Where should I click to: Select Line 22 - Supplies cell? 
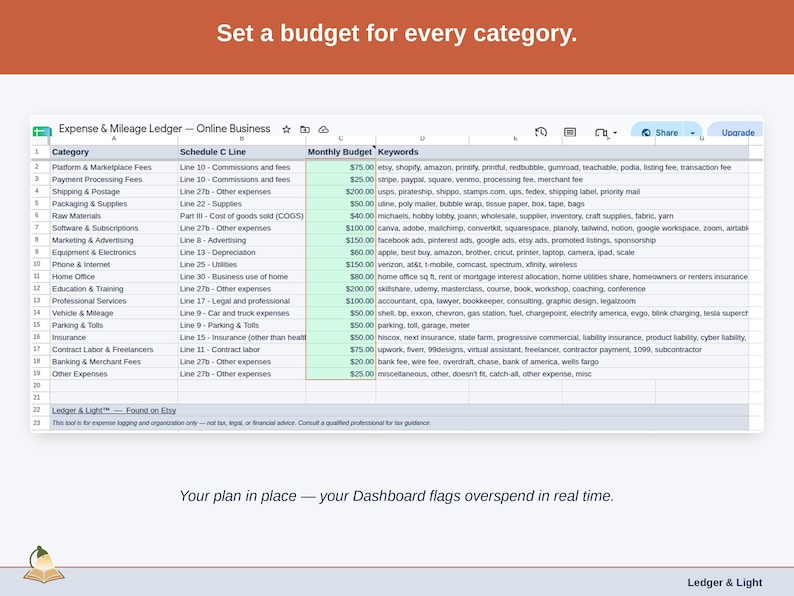(x=242, y=204)
